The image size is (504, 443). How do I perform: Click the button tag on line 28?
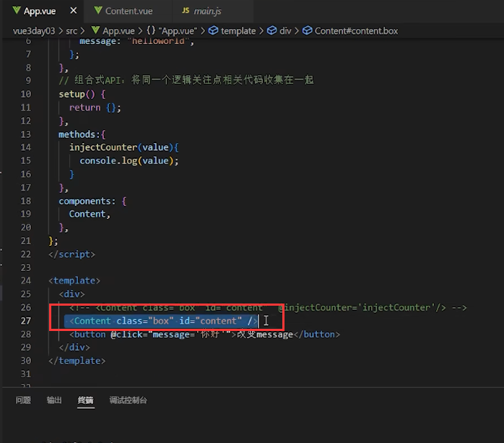[204, 335]
